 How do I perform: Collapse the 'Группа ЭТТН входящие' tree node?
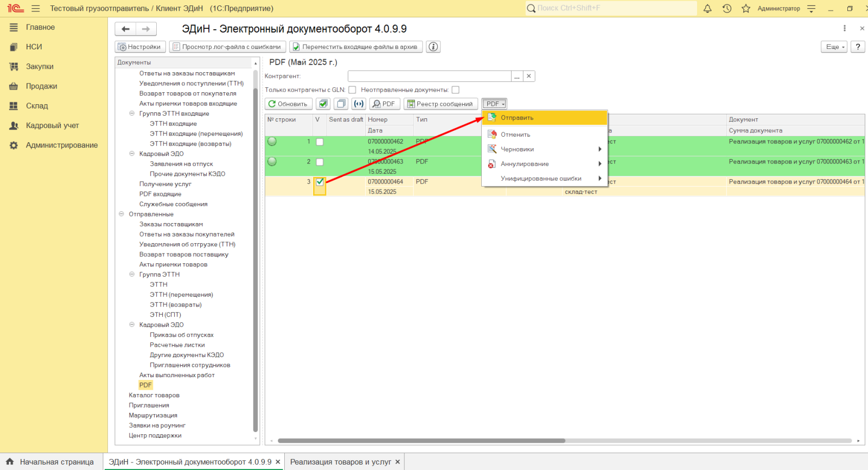(x=132, y=113)
